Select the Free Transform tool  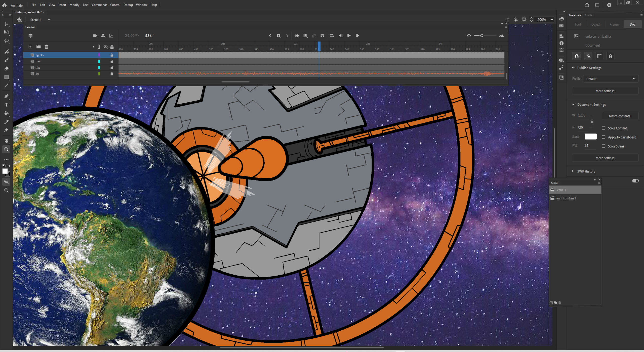7,32
